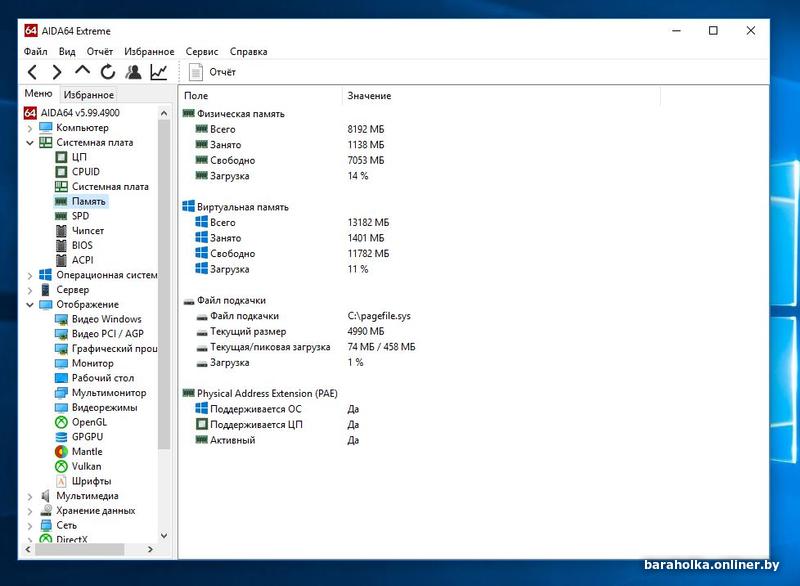This screenshot has width=800, height=586.
Task: Go up one level with the up arrow
Action: click(x=82, y=71)
